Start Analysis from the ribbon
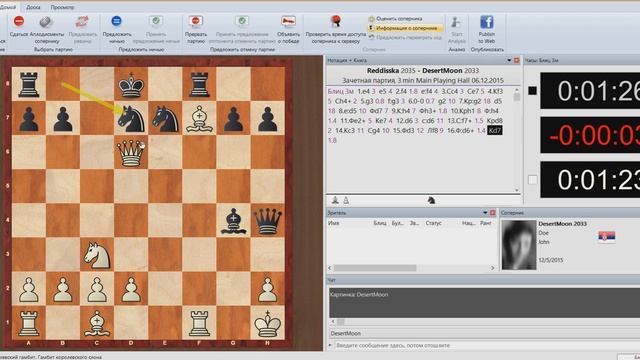This screenshot has width=640, height=360. (456, 29)
